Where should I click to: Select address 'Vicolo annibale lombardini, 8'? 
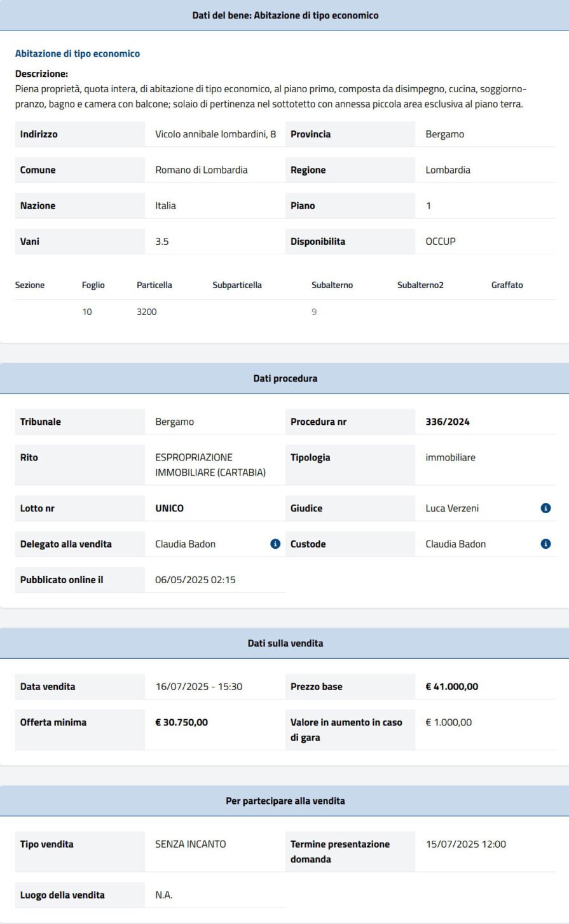216,134
